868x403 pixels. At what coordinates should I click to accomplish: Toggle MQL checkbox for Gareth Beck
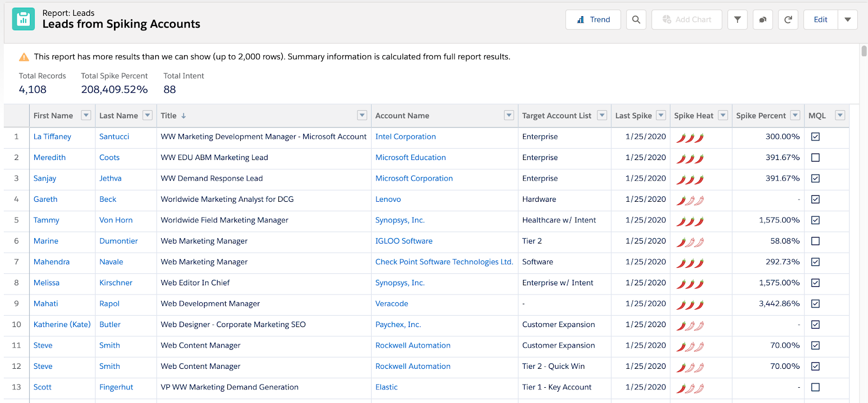coord(815,199)
